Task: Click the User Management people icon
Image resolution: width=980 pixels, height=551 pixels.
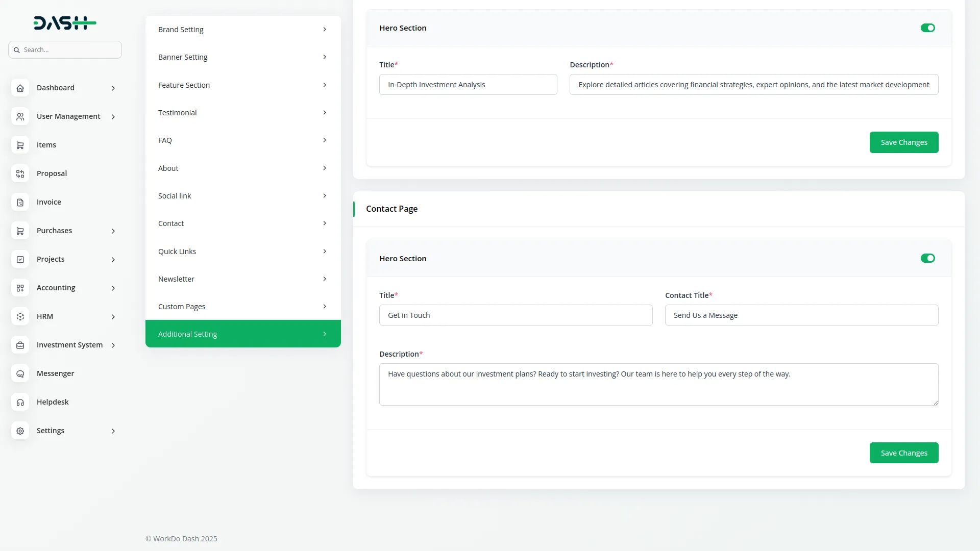Action: 20,116
